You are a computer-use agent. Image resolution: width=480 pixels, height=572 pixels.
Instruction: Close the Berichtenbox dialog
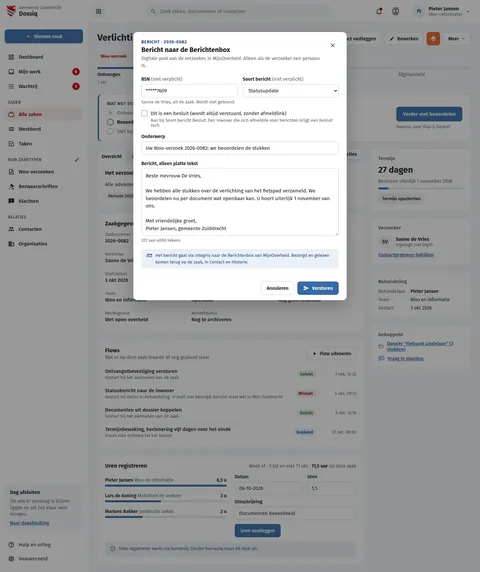tap(332, 45)
